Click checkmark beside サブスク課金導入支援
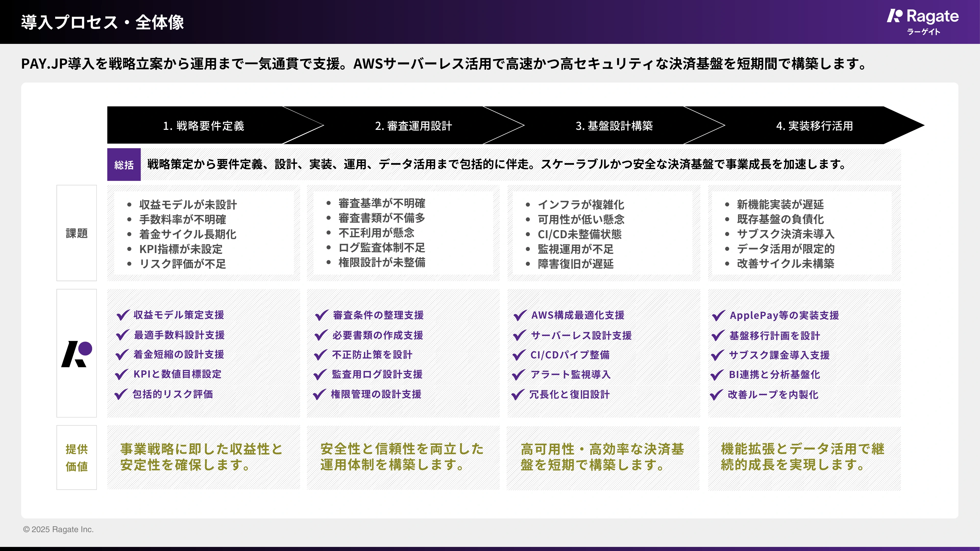The image size is (980, 551). (718, 356)
